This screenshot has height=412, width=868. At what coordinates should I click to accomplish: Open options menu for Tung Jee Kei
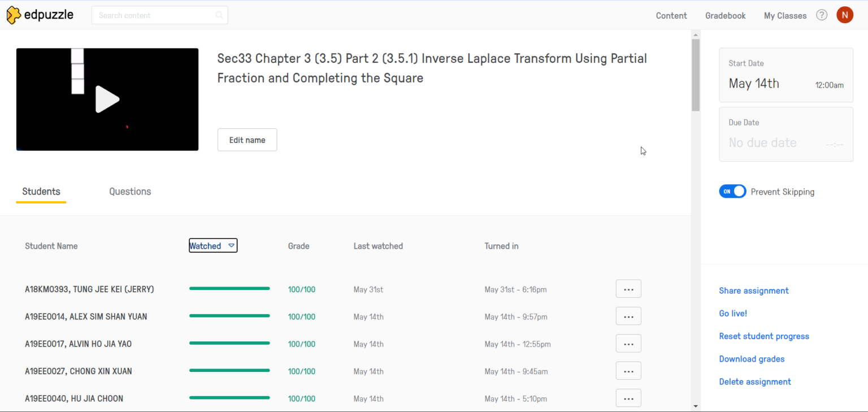coord(628,289)
